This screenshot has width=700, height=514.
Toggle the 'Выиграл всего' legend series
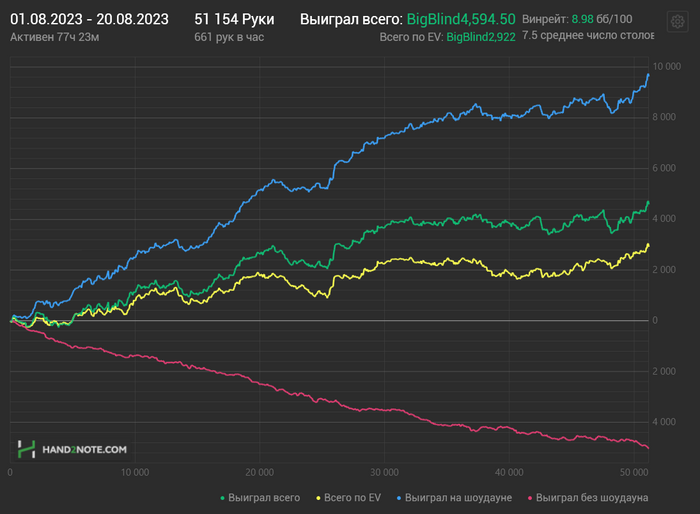260,497
